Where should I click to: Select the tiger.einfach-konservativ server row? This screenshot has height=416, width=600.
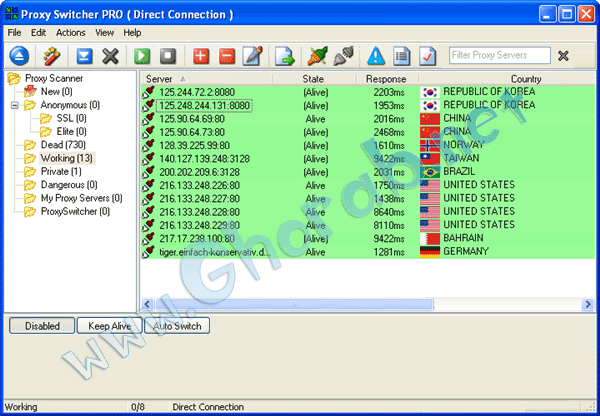click(x=368, y=252)
